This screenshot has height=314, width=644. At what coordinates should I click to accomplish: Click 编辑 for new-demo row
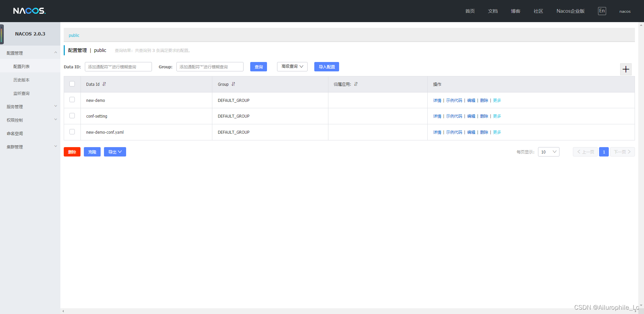coord(471,101)
